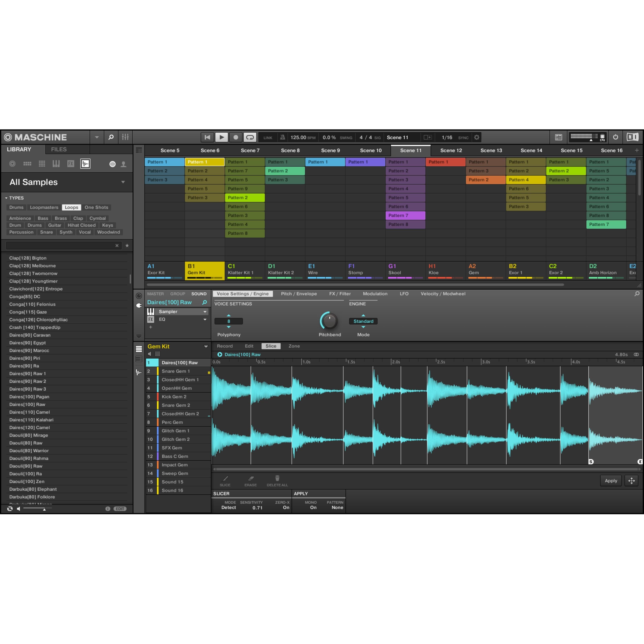644x644 pixels.
Task: Click the mixer sliders icon next to search
Action: pos(125,137)
